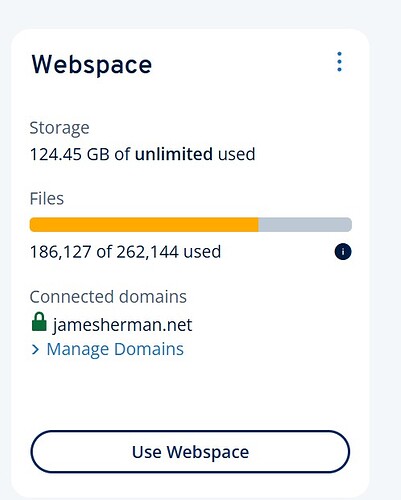Image resolution: width=401 pixels, height=500 pixels.
Task: Expand the chevron before Manage Domains
Action: point(35,349)
